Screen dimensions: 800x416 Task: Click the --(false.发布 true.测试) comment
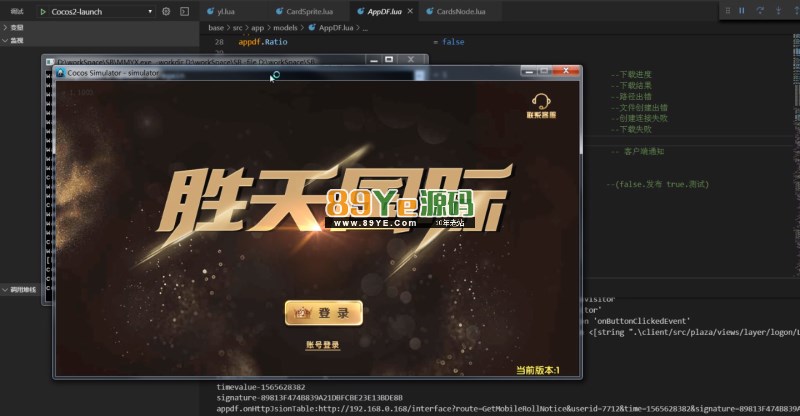tap(657, 184)
